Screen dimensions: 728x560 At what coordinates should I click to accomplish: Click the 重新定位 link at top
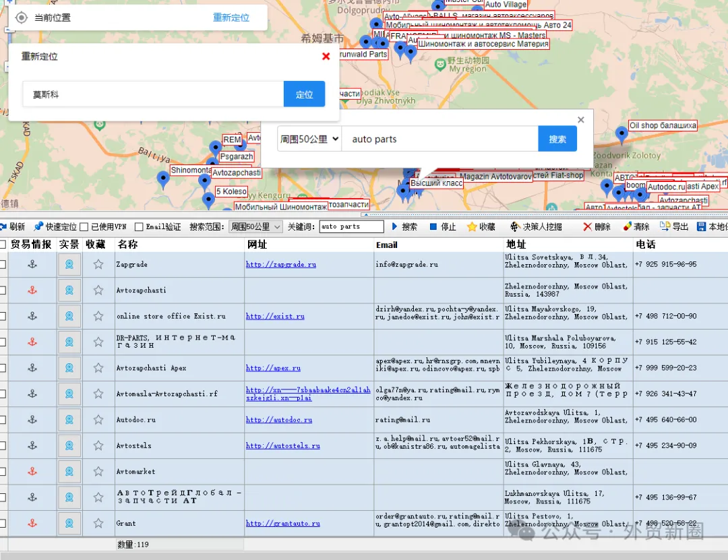click(x=231, y=18)
